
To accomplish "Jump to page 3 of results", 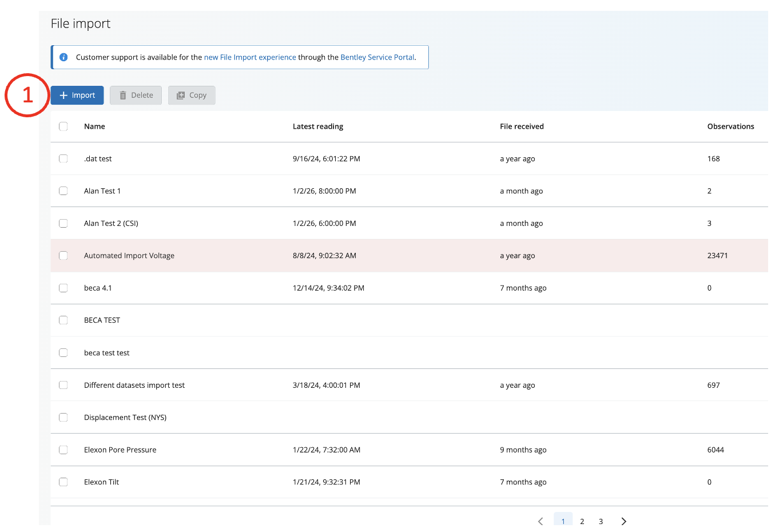I will click(x=601, y=521).
